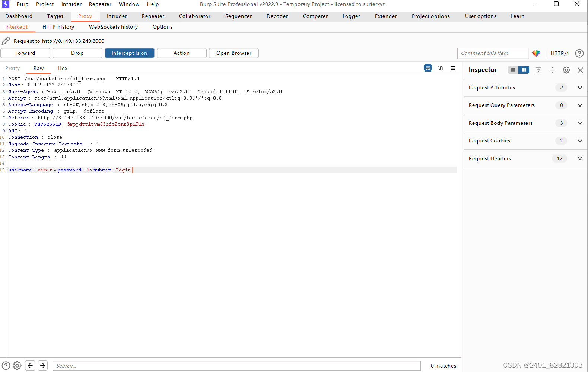
Task: Switch to the Dashboard tab
Action: tap(19, 16)
